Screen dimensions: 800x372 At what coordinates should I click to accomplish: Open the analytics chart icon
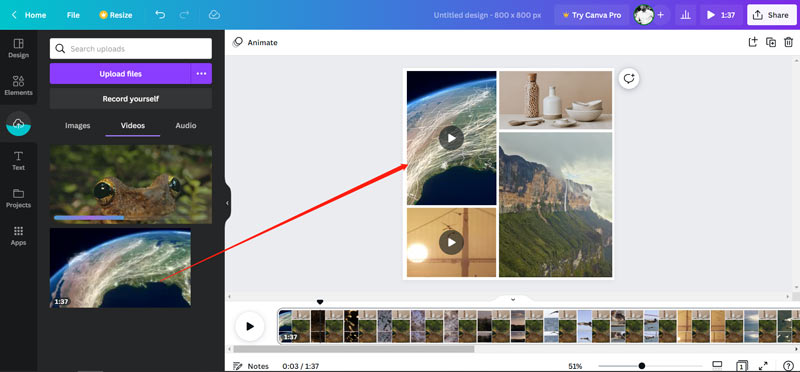[686, 15]
